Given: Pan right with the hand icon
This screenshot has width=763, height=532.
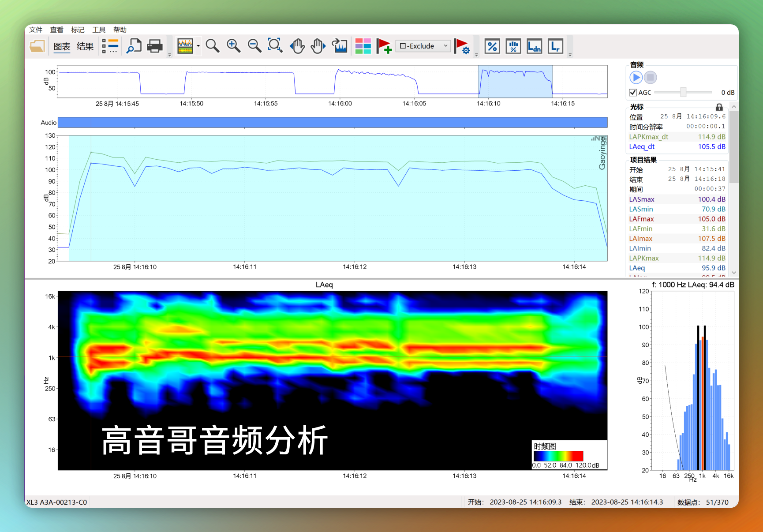Looking at the screenshot, I should (318, 46).
